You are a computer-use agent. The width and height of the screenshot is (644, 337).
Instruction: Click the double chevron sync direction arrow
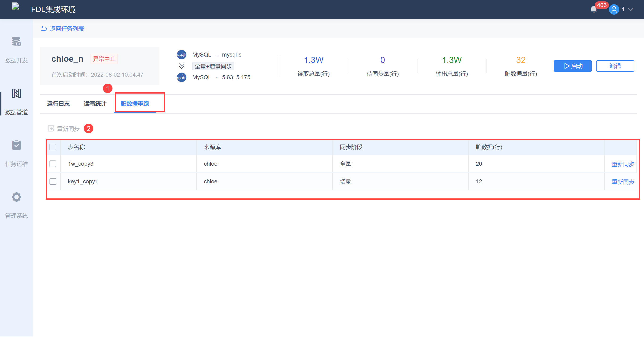click(x=182, y=66)
